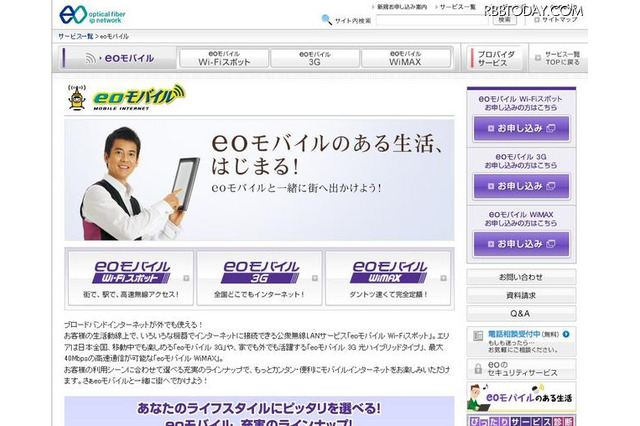The width and height of the screenshot is (640, 426).
Task: Click the 検索 search button
Action: pos(504,20)
